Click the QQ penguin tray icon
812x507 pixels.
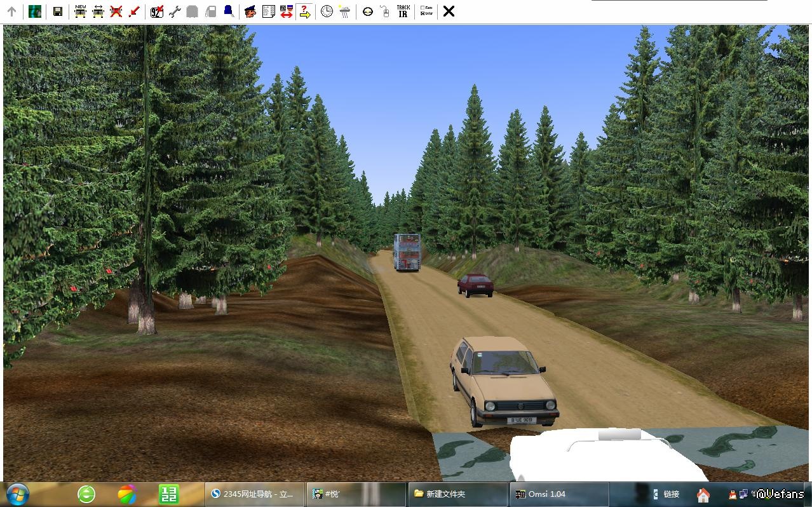pyautogui.click(x=733, y=494)
